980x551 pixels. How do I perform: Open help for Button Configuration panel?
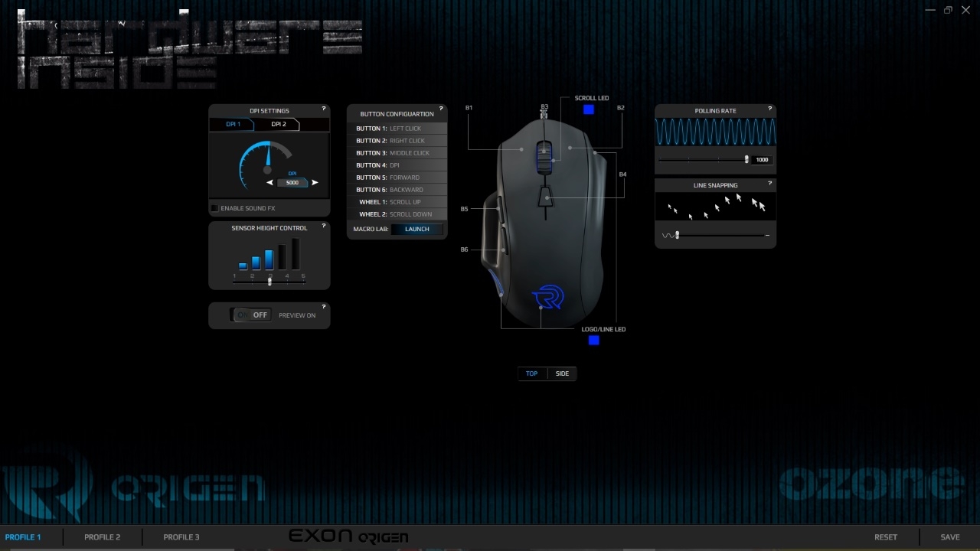(x=441, y=109)
